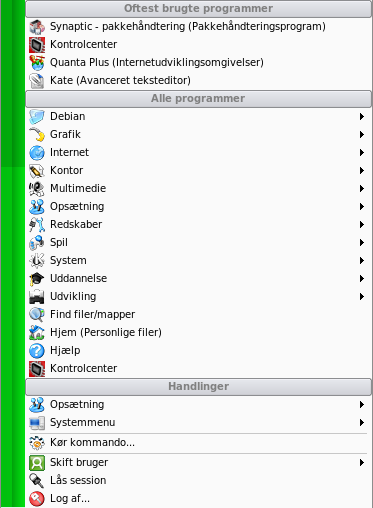Click the Hjælp question mark icon
Image resolution: width=373 pixels, height=508 pixels.
(37, 351)
